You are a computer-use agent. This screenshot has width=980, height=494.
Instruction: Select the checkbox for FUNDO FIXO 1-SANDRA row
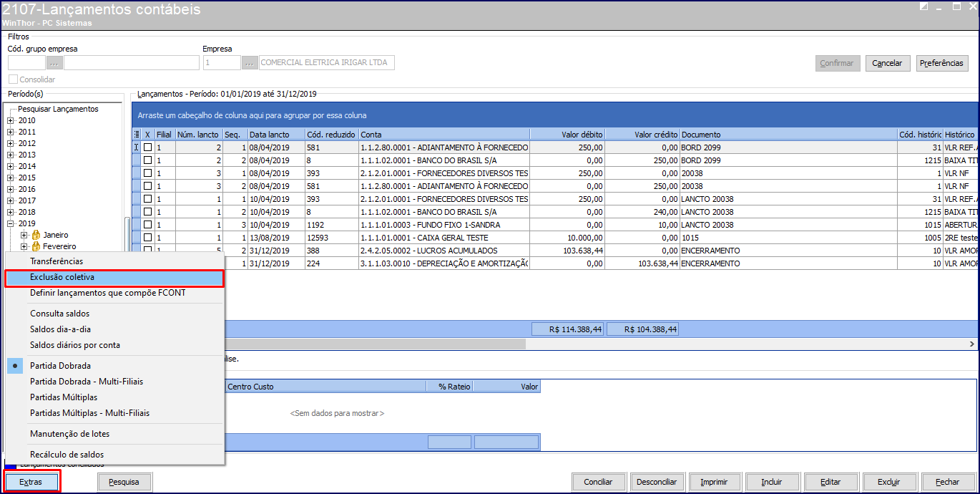pos(147,225)
